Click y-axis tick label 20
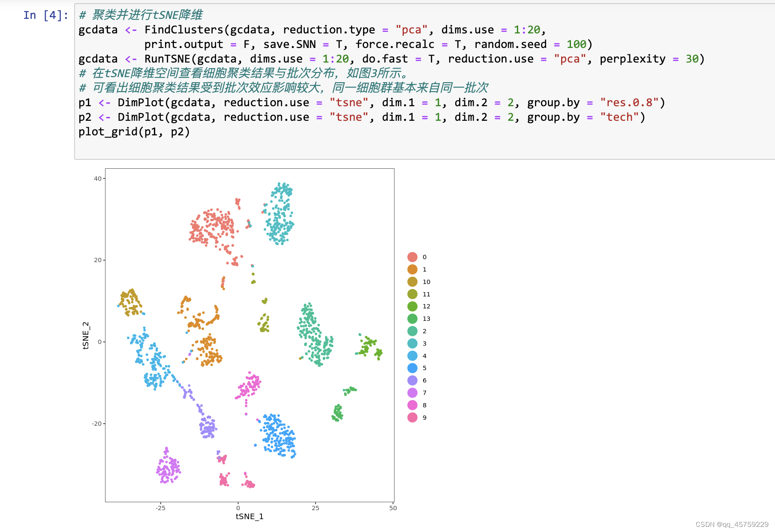The width and height of the screenshot is (775, 532). tap(98, 260)
